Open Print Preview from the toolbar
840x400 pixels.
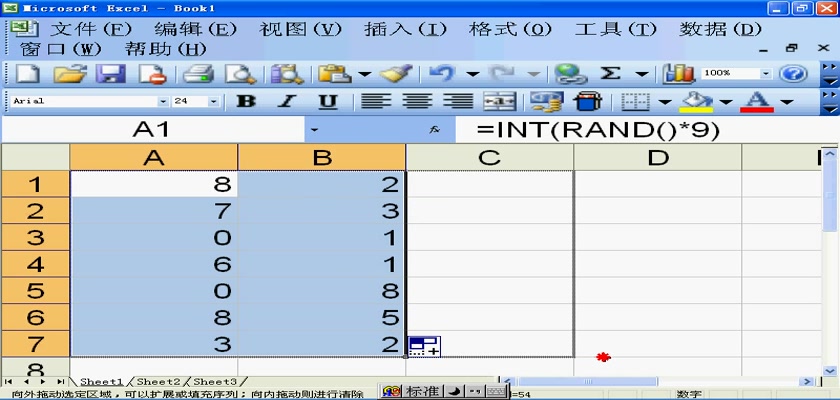[240, 73]
